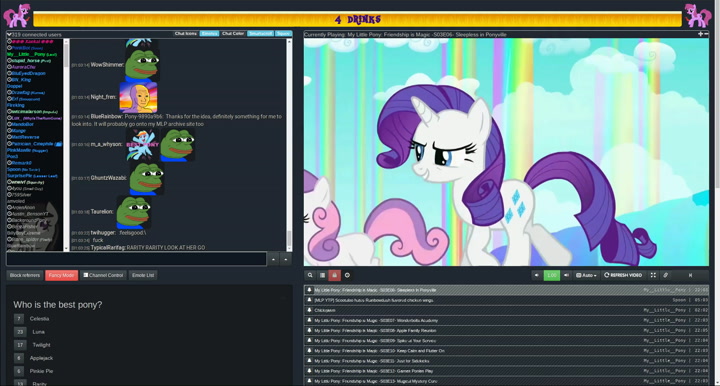Open the Emote List

pyautogui.click(x=143, y=275)
